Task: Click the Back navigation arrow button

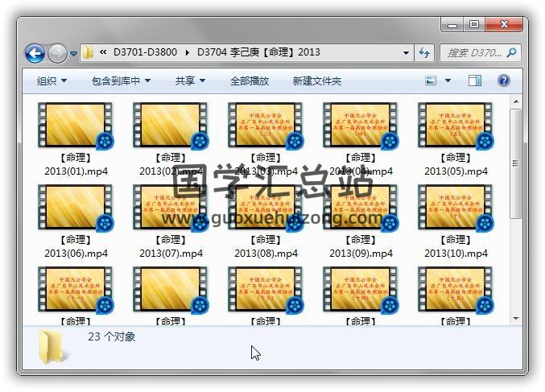Action: click(x=35, y=54)
